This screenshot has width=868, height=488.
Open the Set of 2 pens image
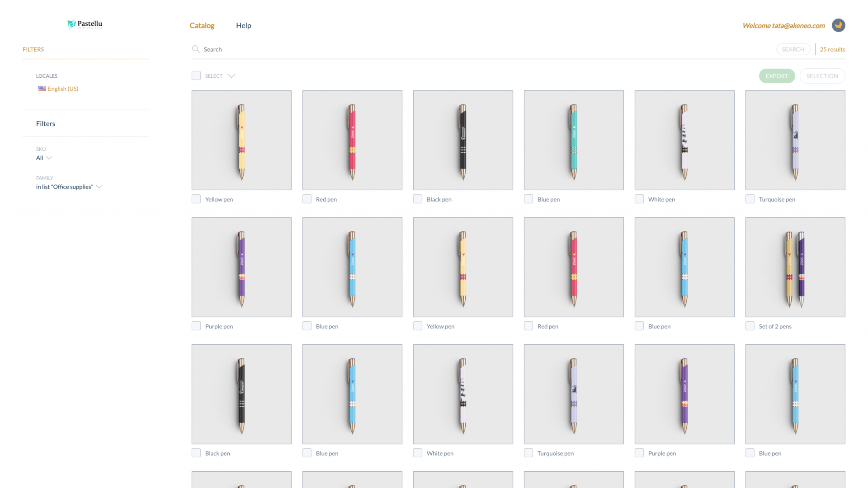[x=795, y=267]
